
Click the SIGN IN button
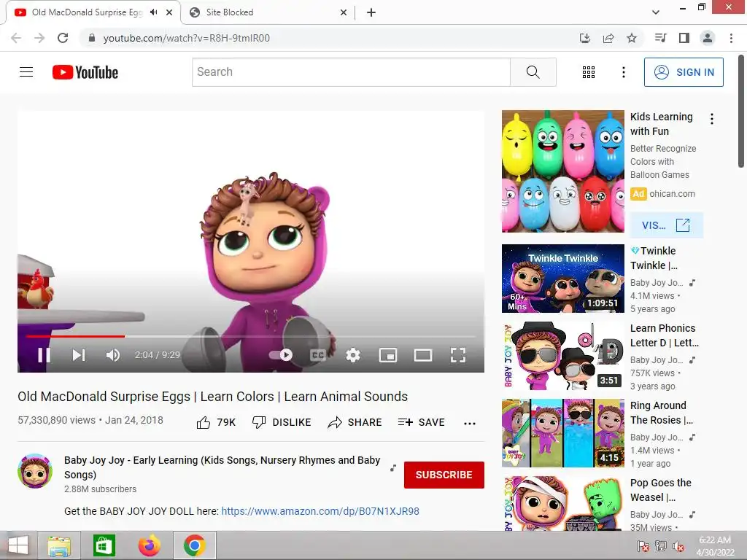(x=684, y=72)
